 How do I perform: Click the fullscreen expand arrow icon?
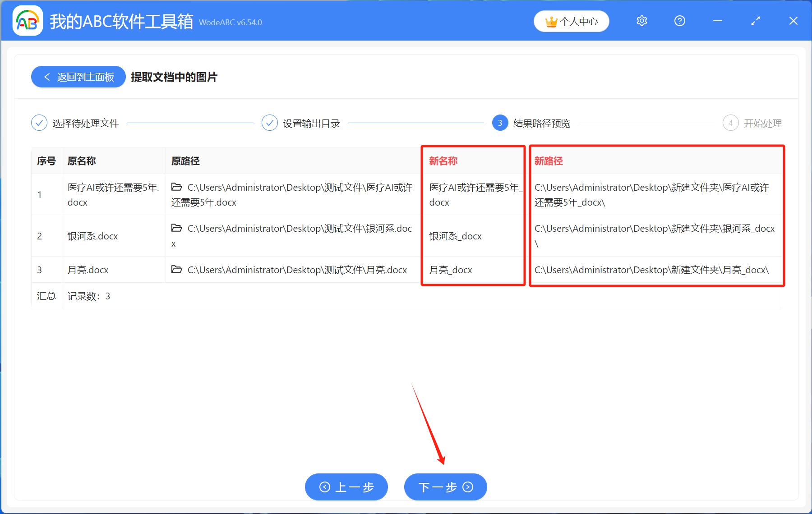755,21
